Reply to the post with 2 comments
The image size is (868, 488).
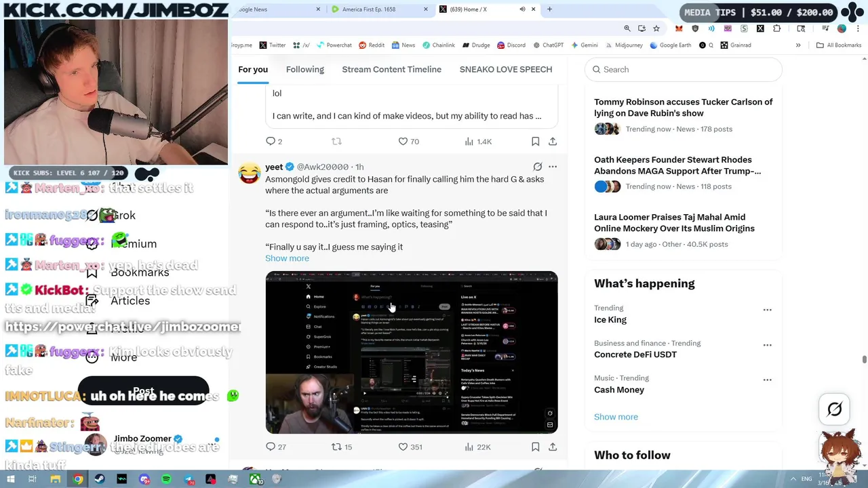274,141
